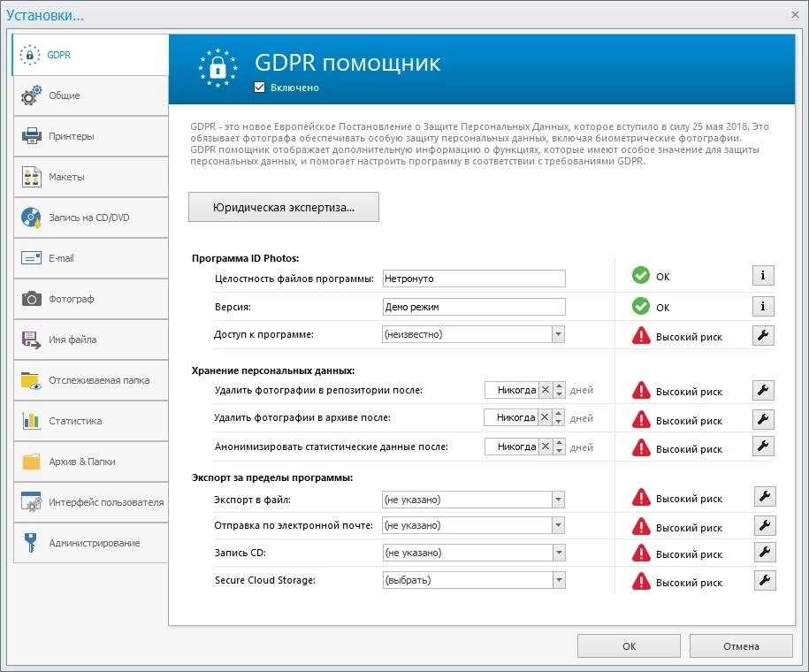Click the Отмена button
The image size is (809, 672).
[741, 645]
